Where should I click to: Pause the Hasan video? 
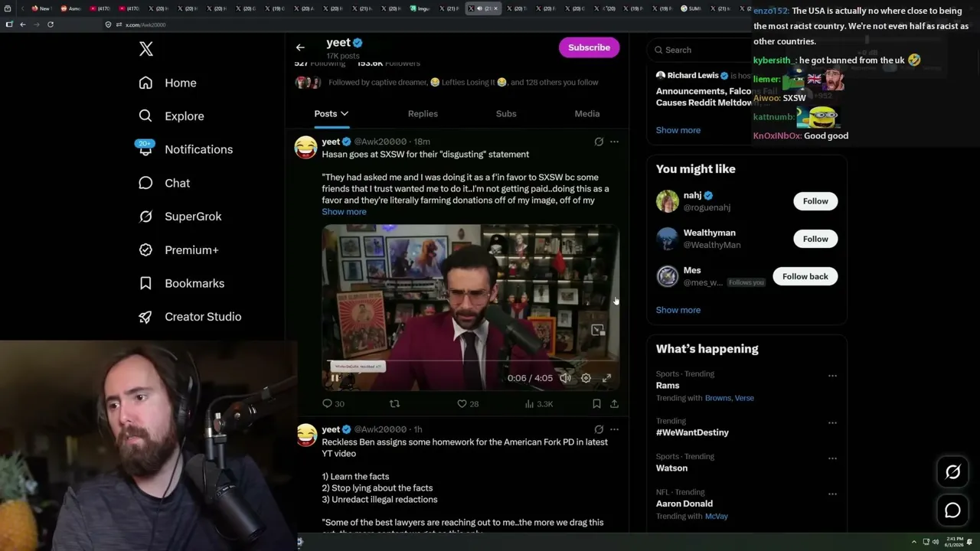click(x=335, y=378)
